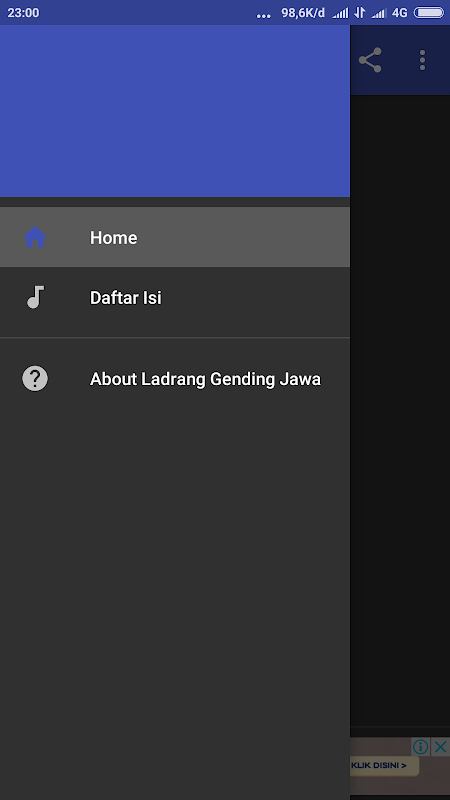This screenshot has width=450, height=800.
Task: Tap the ad info icon
Action: pos(420,747)
